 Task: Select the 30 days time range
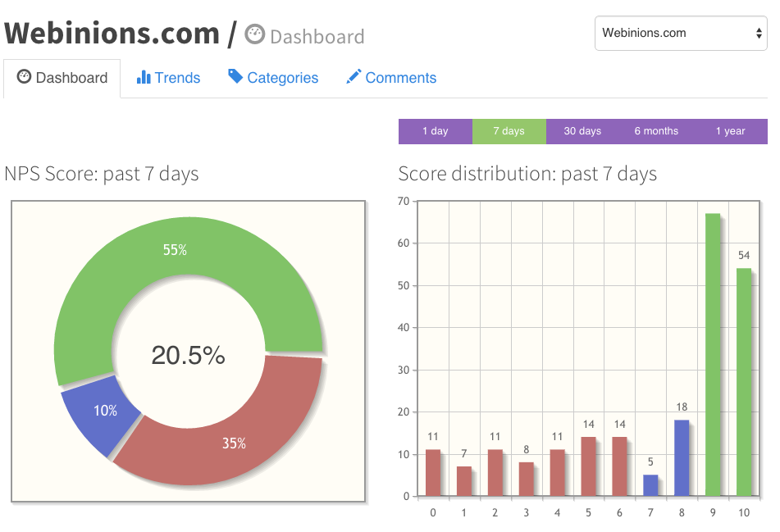tap(582, 131)
